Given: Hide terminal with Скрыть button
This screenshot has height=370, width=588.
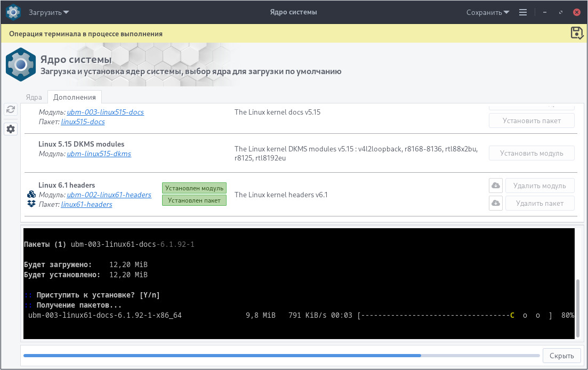Looking at the screenshot, I should 561,356.
